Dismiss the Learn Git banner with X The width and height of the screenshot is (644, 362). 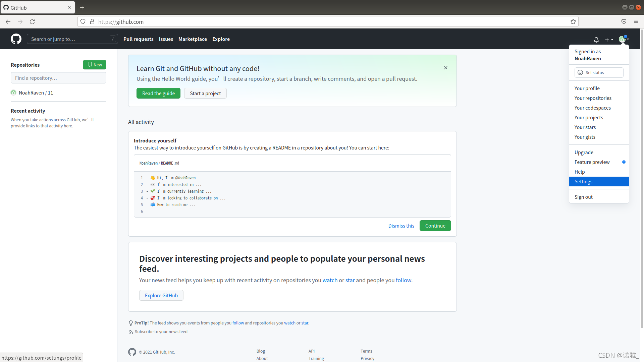[445, 68]
